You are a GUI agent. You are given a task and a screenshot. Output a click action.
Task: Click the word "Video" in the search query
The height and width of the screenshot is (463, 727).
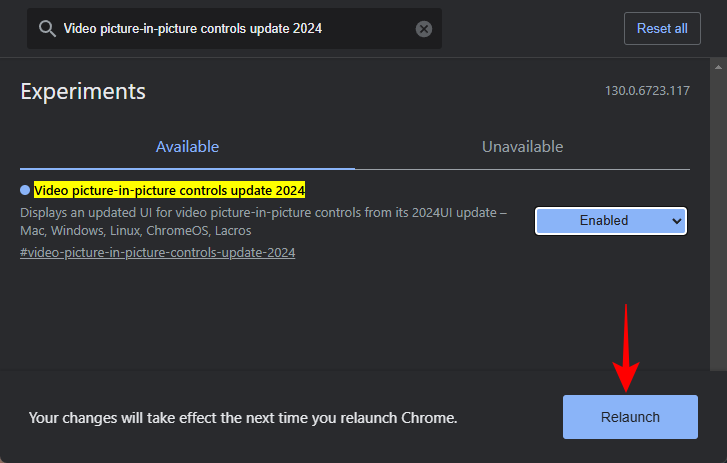point(82,29)
